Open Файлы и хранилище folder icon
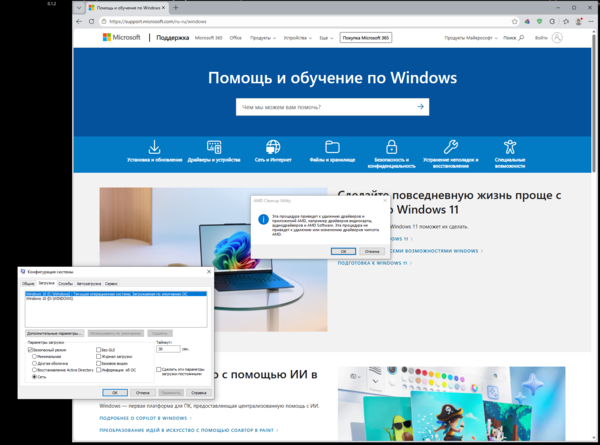 click(332, 147)
